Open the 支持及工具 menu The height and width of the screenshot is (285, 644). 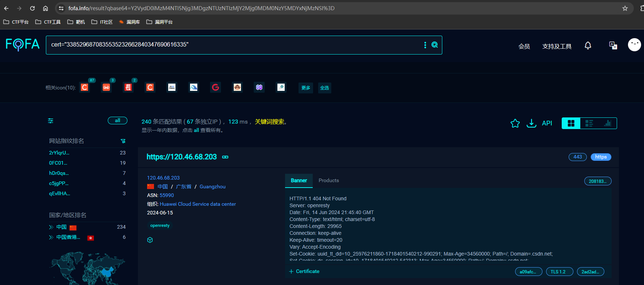tap(557, 46)
